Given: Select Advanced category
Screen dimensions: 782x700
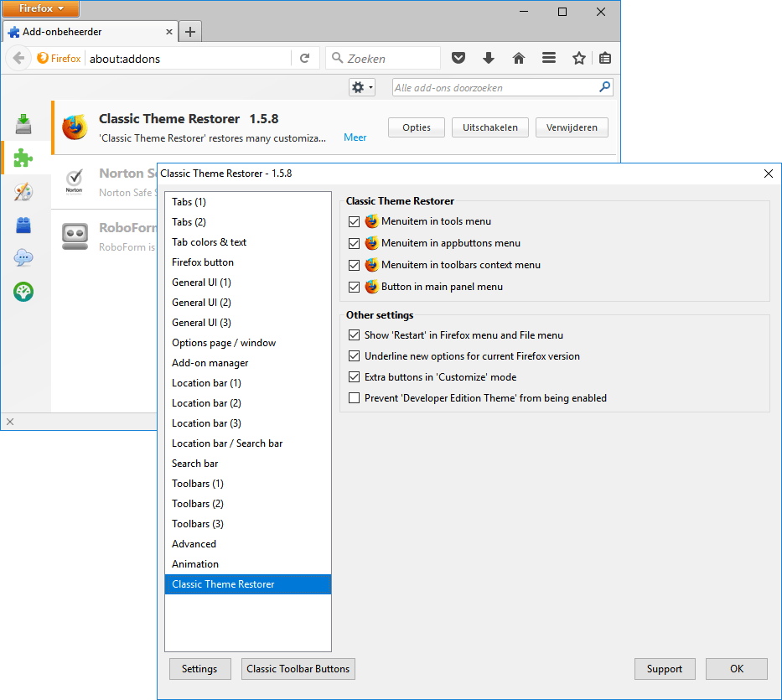Looking at the screenshot, I should [248, 544].
